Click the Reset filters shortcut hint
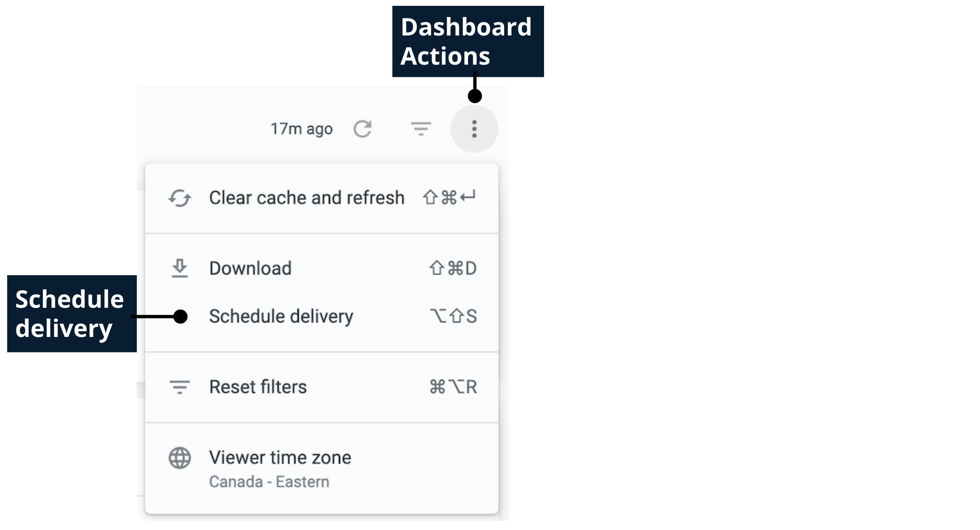This screenshot has width=980, height=530. pos(453,387)
